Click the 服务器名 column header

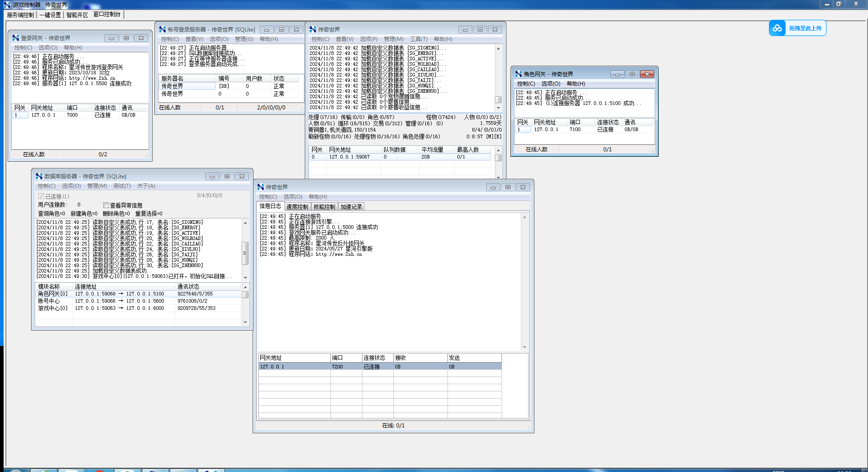(x=187, y=78)
